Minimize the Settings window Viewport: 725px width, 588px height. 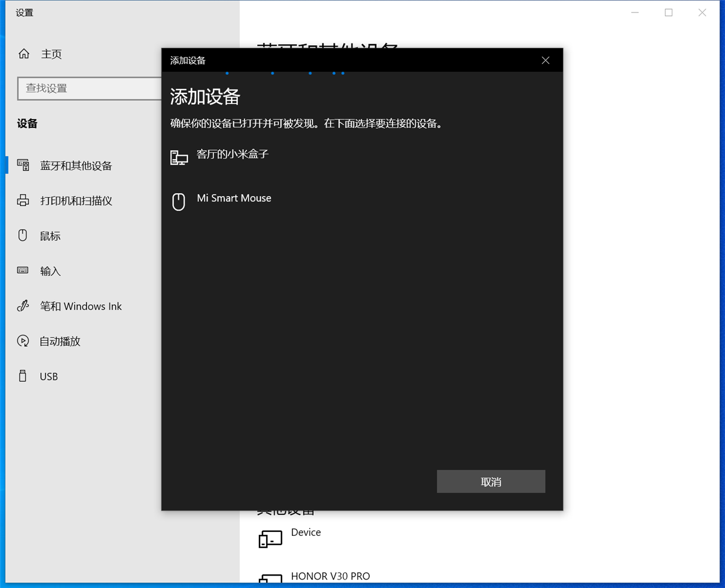[x=635, y=12]
